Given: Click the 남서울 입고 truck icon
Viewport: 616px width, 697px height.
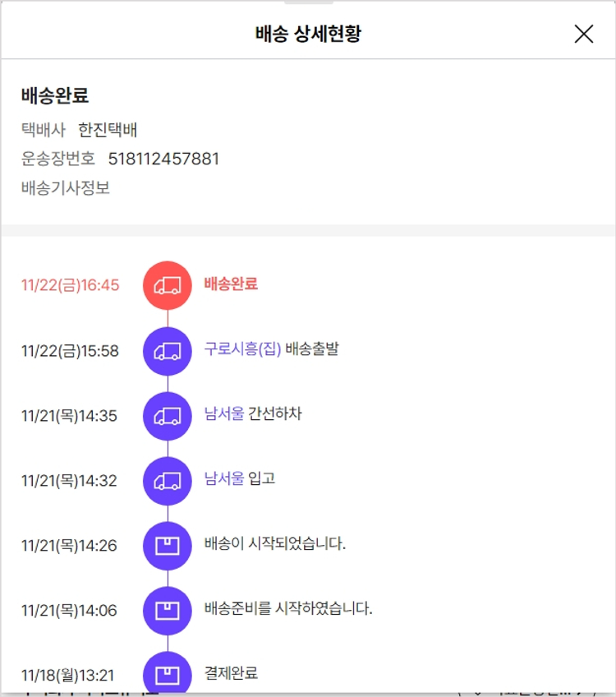Looking at the screenshot, I should click(168, 480).
